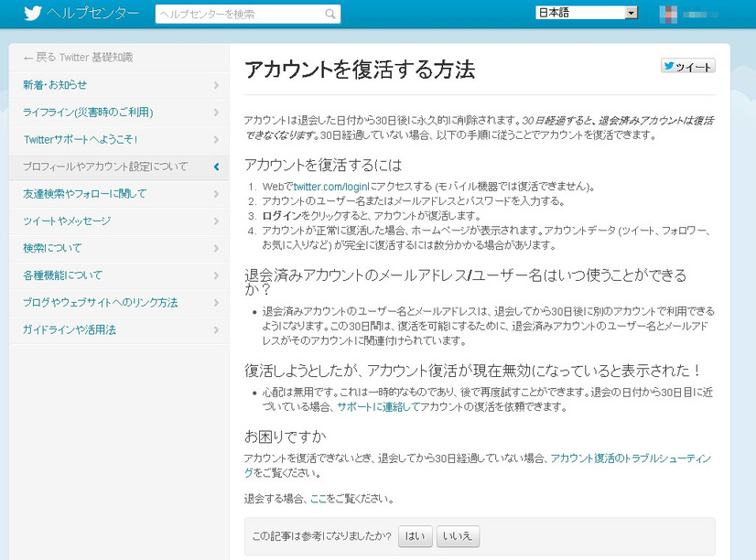The width and height of the screenshot is (756, 560).
Task: Open 各種機能について menu item
Action: (119, 275)
